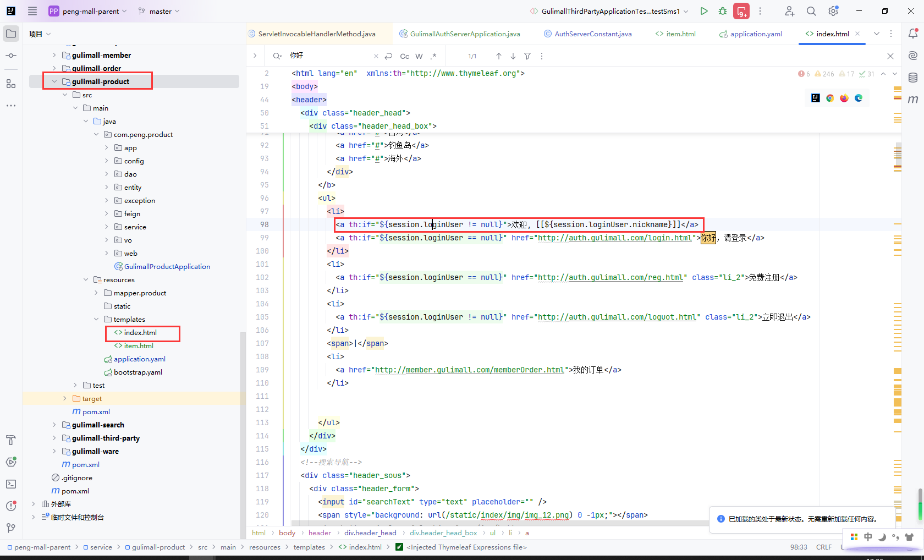The image size is (924, 560).
Task: Close the index.html editor tab
Action: 857,34
